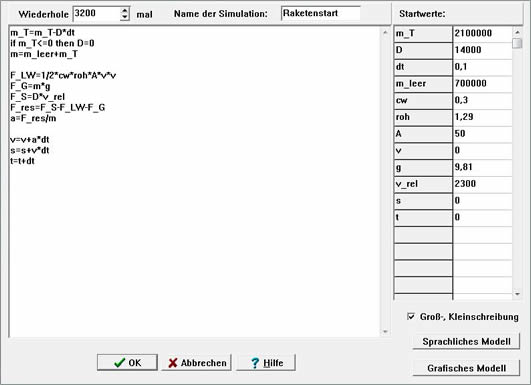Screen dimensions: 531x385
Task: Click the OK button with green checkmark
Action: 127,362
